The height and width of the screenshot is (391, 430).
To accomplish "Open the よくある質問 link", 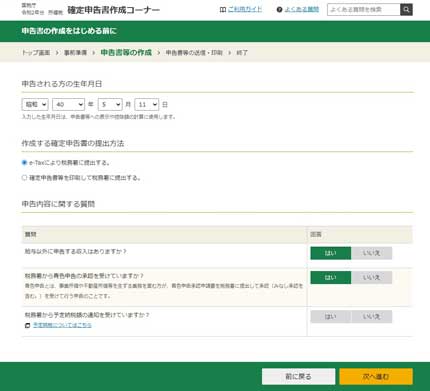I will pos(302,9).
